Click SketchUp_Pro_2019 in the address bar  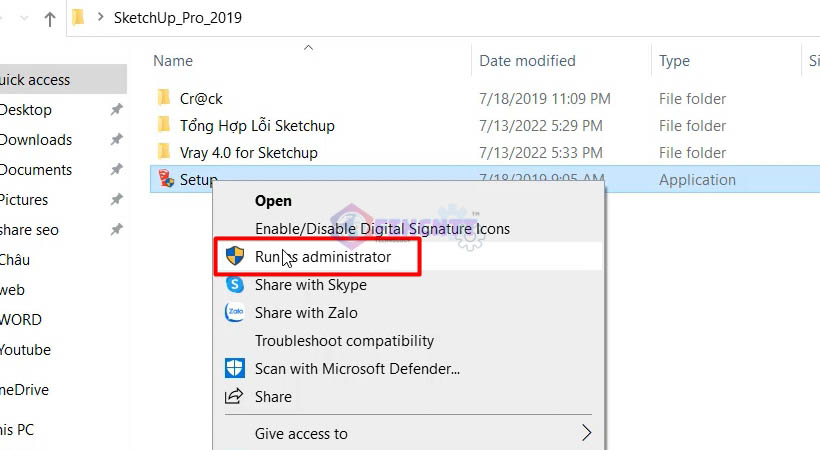point(177,18)
